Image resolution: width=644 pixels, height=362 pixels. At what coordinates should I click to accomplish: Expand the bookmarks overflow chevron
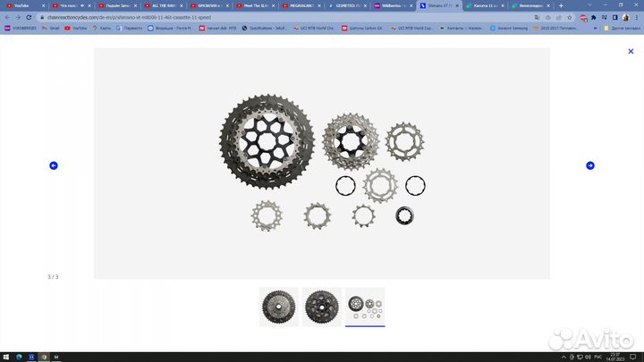click(595, 29)
